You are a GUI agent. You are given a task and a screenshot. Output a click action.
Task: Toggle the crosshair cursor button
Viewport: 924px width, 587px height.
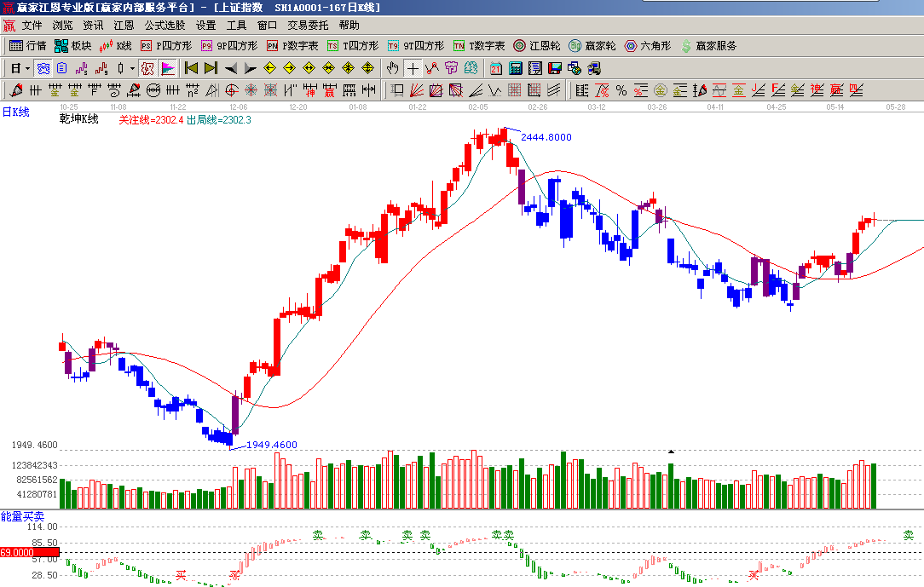(x=413, y=68)
